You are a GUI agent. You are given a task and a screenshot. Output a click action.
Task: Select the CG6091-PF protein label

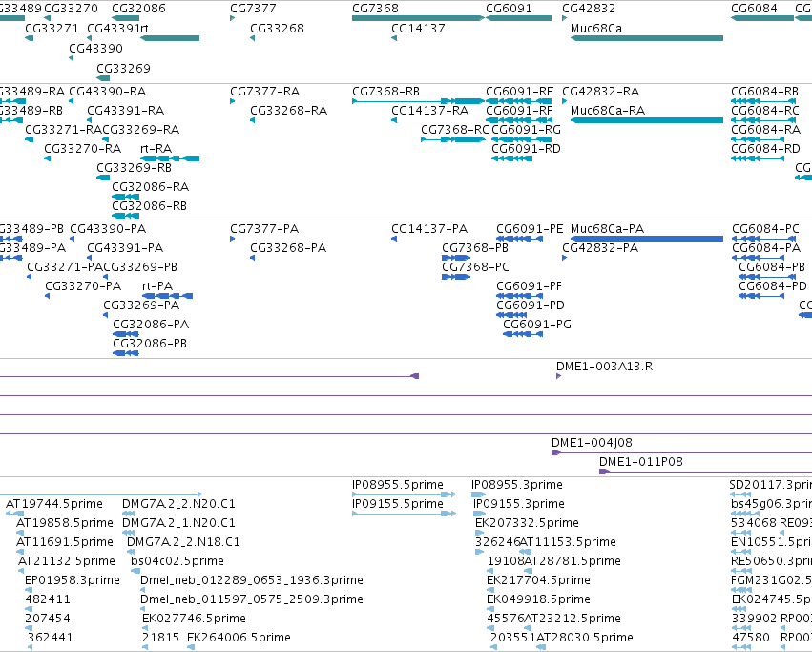tap(529, 286)
